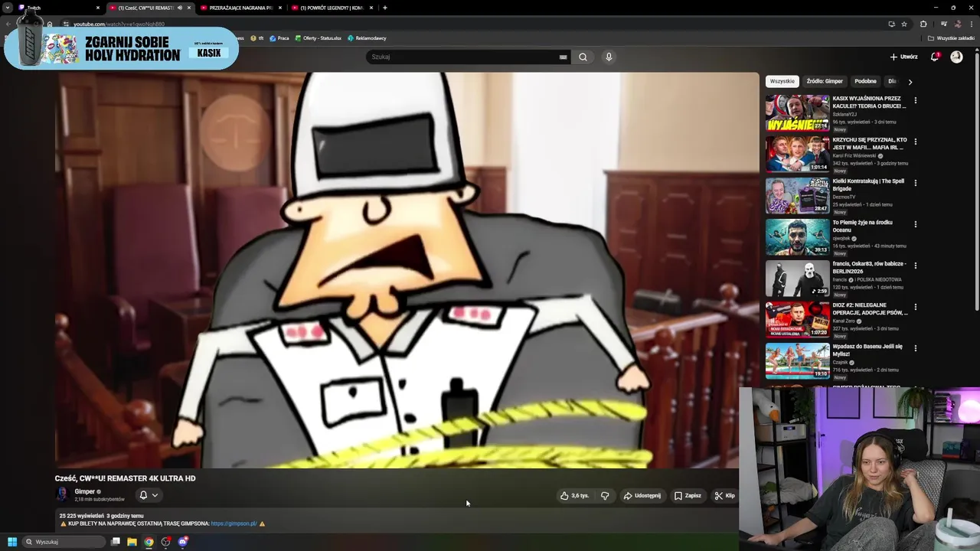
Task: Click the 'KASIX' promo code on Holy banner
Action: [208, 53]
